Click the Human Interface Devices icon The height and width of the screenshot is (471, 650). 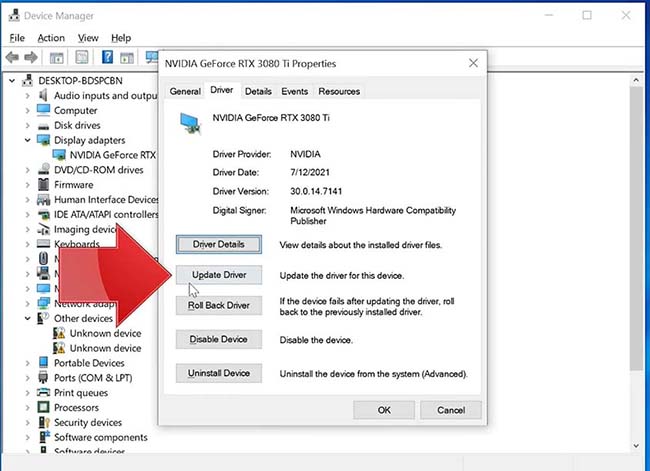(43, 199)
